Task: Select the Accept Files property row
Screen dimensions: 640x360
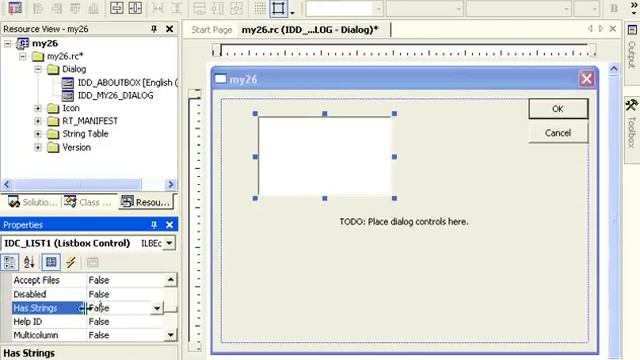Action: pyautogui.click(x=88, y=280)
